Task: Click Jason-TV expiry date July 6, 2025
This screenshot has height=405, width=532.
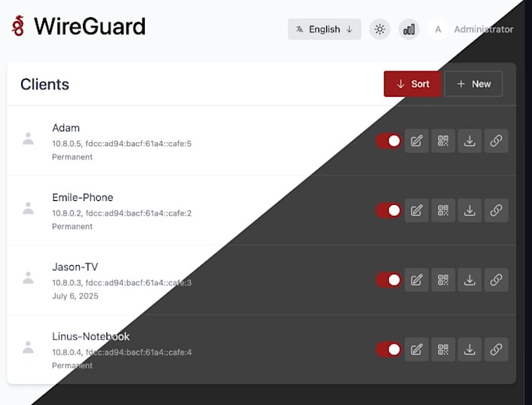Action: pyautogui.click(x=75, y=296)
